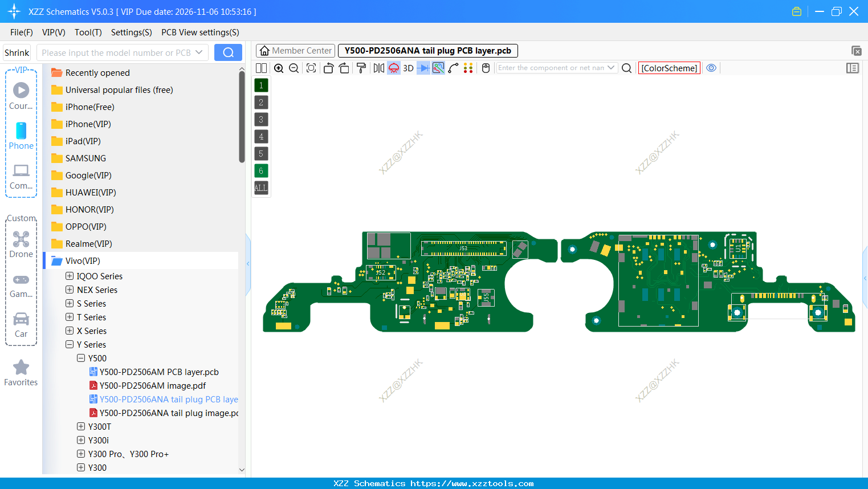Screen dimensions: 868x489
Task: Open the component or net name dropdown
Action: click(x=613, y=68)
